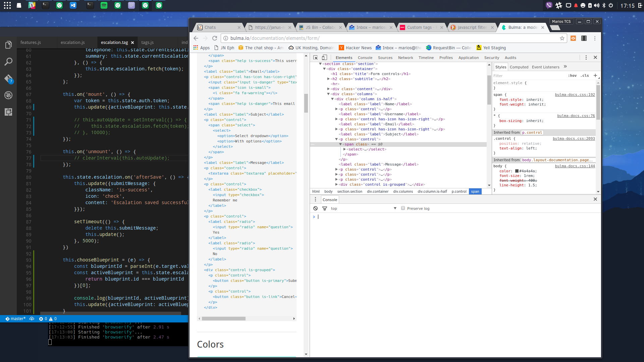Open bulma-docs.css:192 source link
644x362 pixels.
point(575,95)
